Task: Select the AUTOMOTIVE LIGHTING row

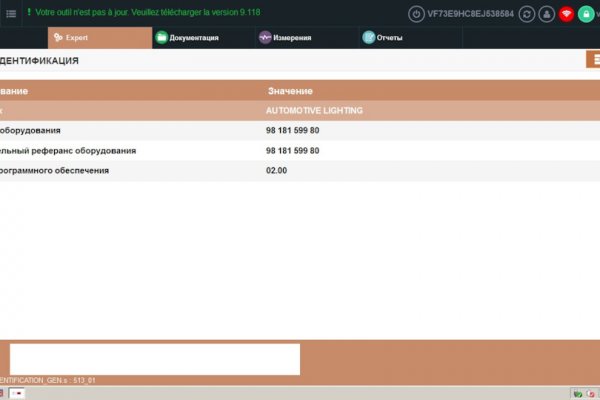Action: (300, 110)
